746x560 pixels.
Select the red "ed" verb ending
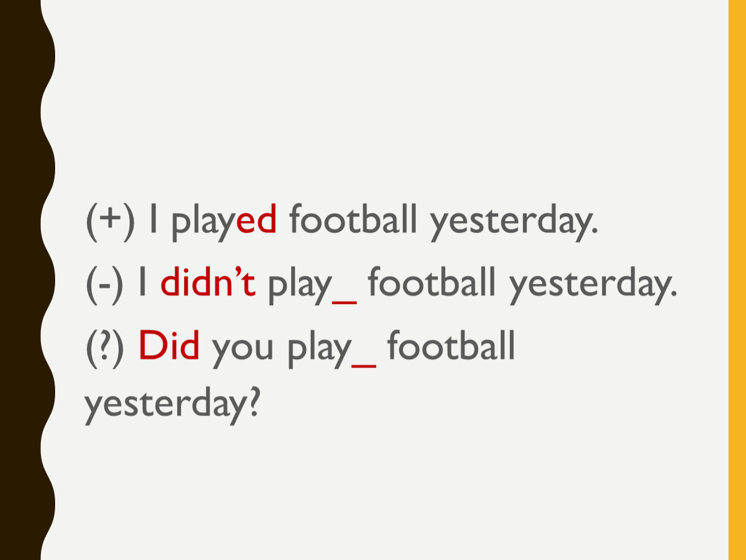click(x=256, y=219)
